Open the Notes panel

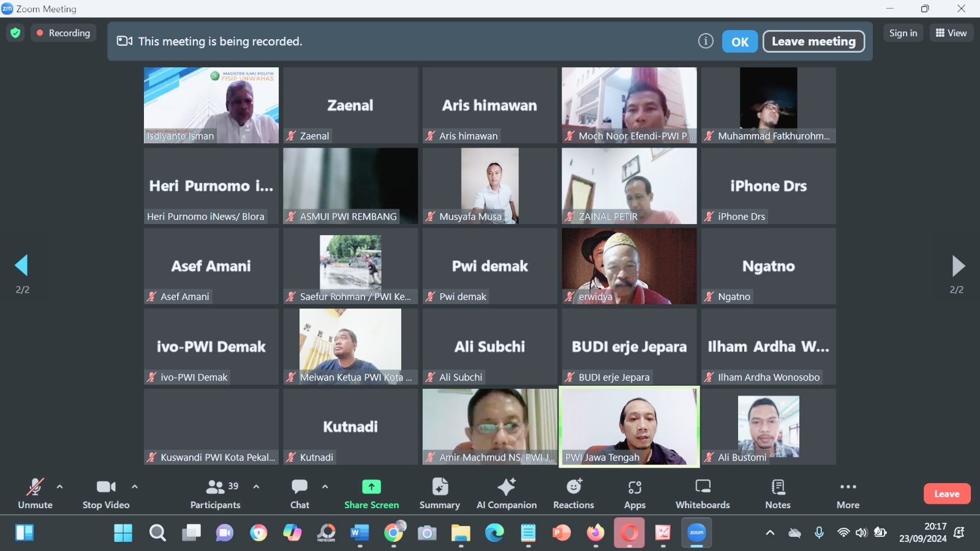[777, 493]
